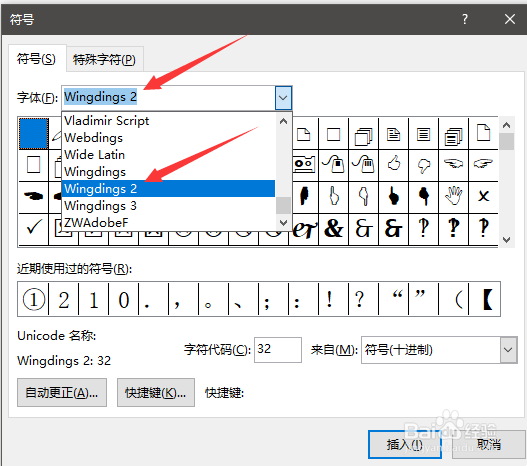Pick the empty rectangle symbol below selected cell

tap(34, 165)
